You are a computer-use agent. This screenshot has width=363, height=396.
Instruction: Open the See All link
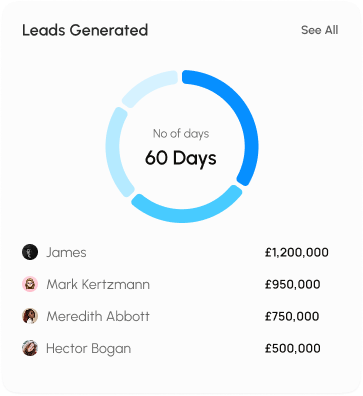(319, 30)
